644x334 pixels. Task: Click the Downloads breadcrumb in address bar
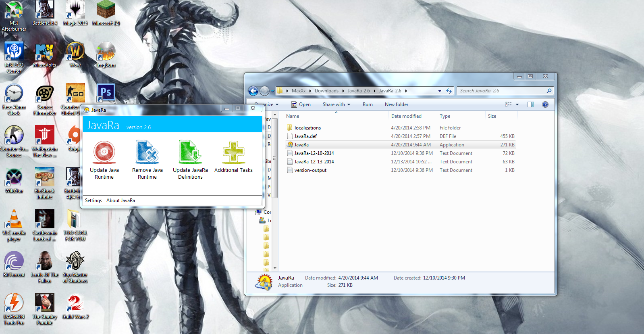point(326,91)
